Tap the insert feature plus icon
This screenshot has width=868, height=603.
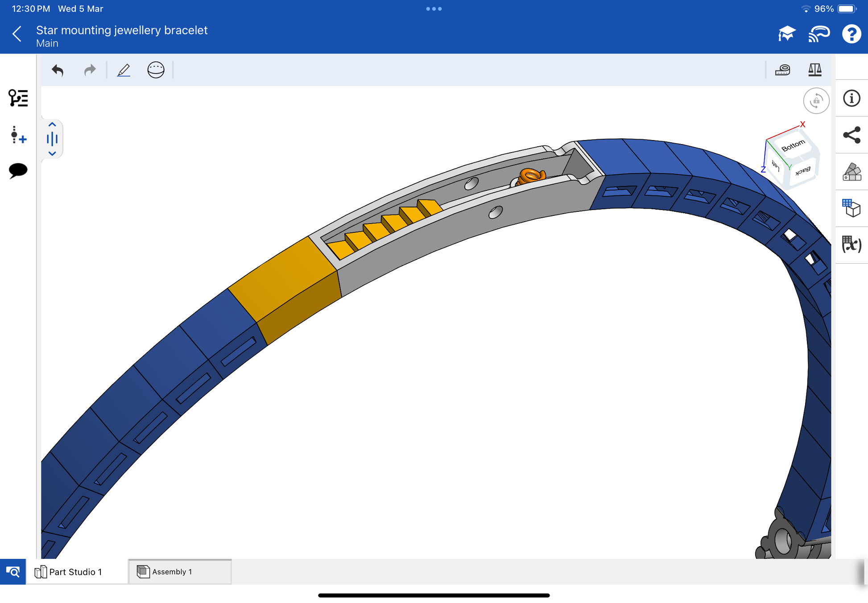(x=18, y=135)
